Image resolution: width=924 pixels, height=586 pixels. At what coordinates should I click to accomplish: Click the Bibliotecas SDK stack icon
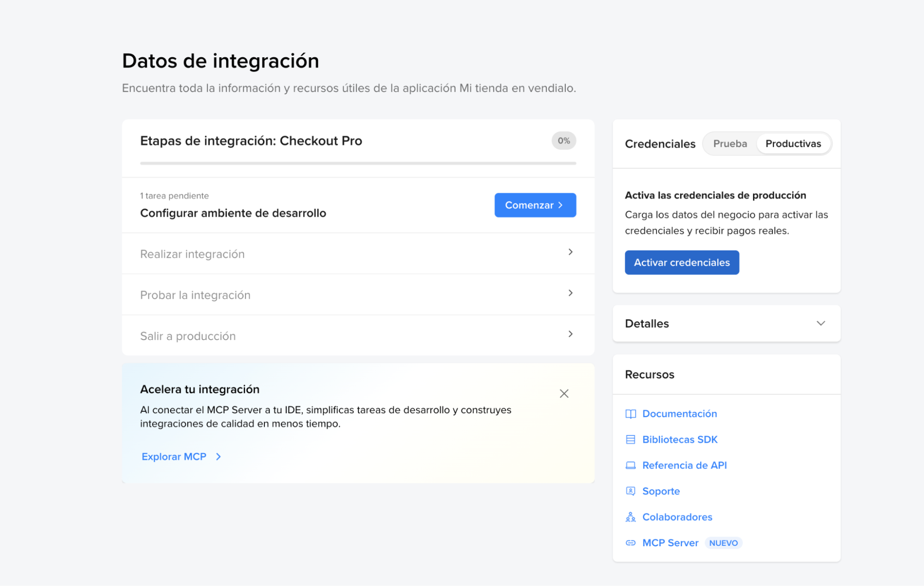tap(630, 439)
